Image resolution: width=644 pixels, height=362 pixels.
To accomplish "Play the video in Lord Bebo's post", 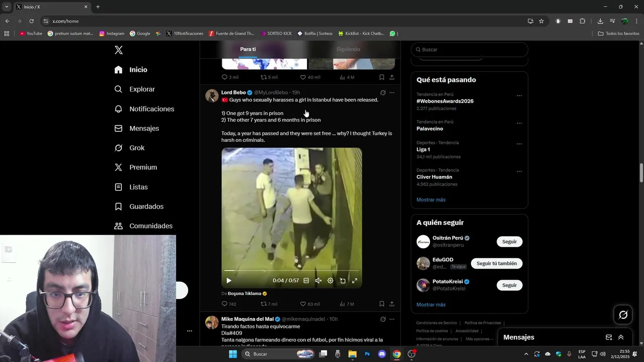I will (x=229, y=281).
